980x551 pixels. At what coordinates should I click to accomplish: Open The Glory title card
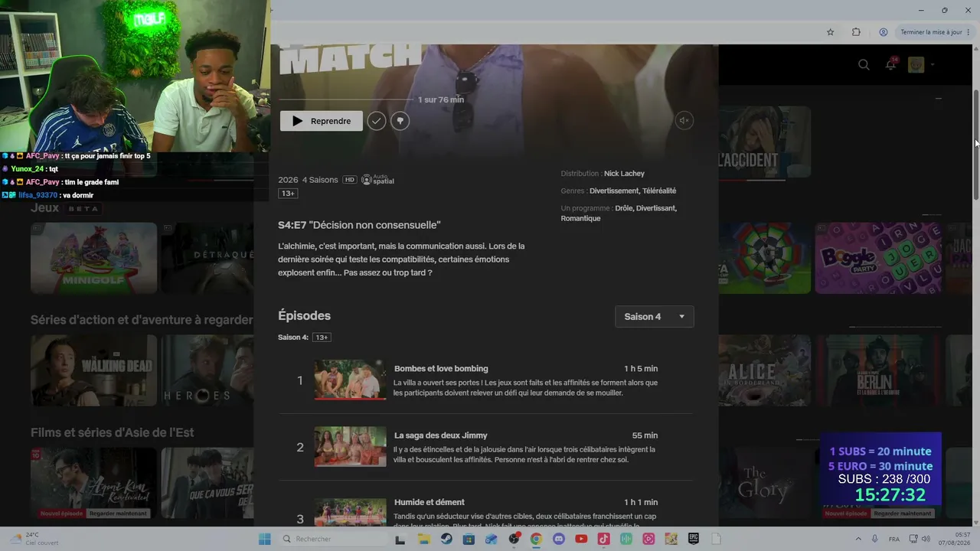point(764,483)
